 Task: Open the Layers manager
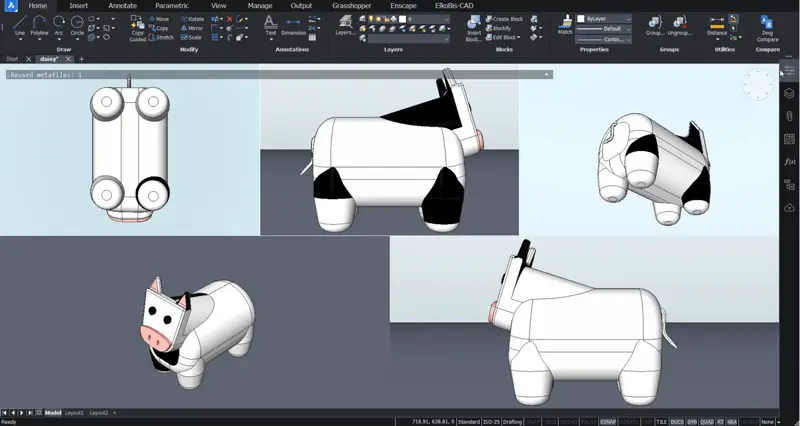point(345,26)
